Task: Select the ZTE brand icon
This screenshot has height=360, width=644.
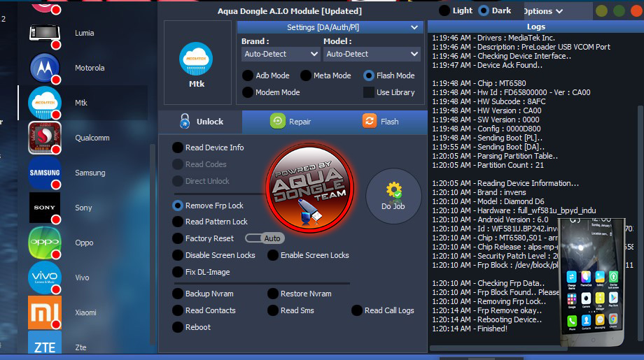Action: click(x=45, y=344)
